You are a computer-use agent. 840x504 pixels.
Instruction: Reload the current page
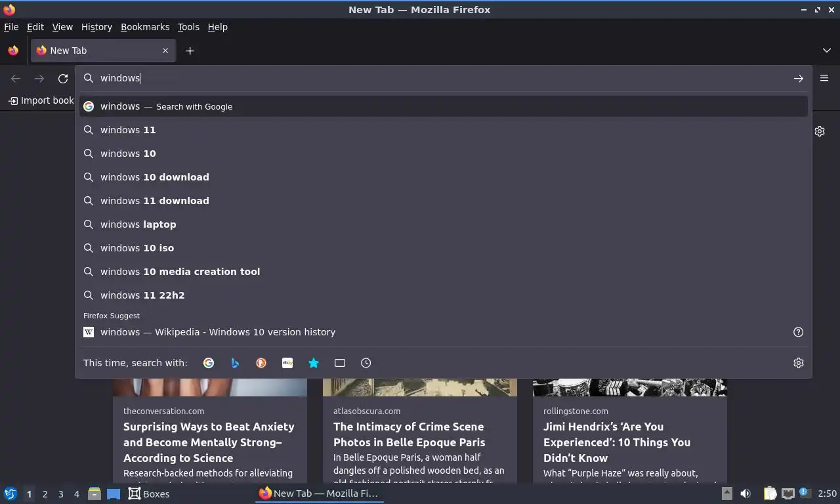(x=63, y=78)
